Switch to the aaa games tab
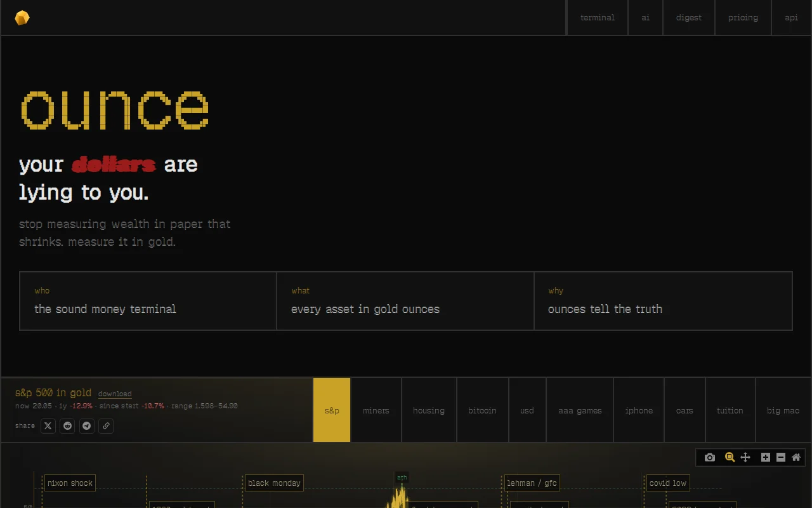 tap(580, 410)
